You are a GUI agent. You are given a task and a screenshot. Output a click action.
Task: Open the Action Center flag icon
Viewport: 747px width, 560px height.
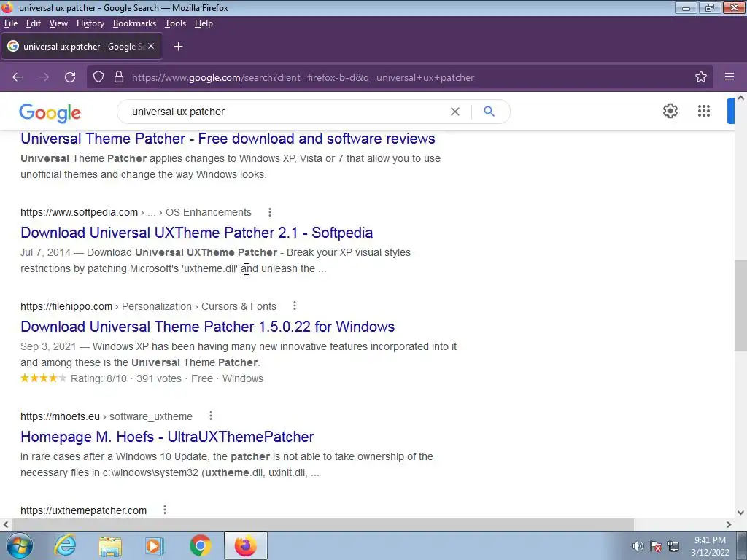pyautogui.click(x=656, y=546)
